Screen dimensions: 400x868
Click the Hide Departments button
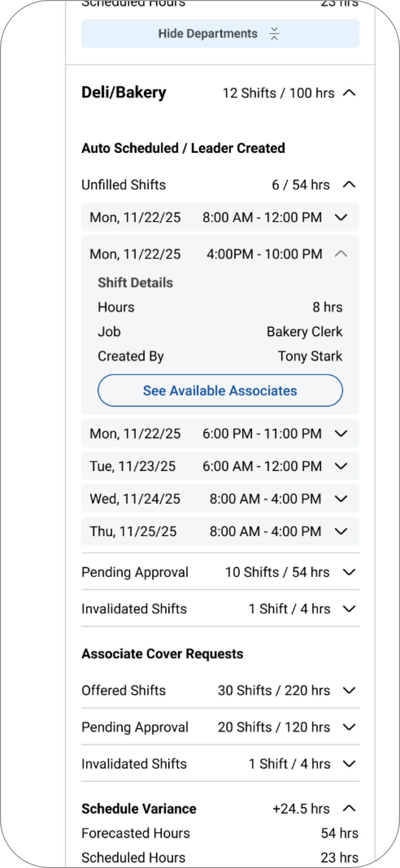point(208,34)
